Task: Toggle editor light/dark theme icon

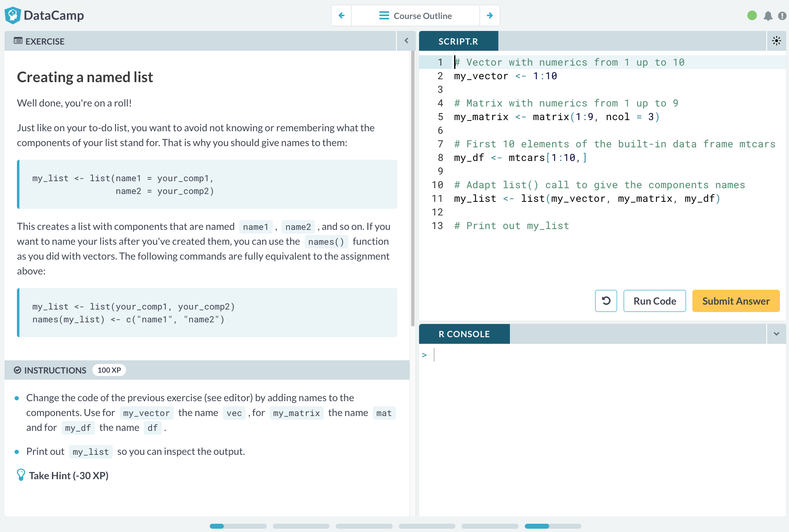Action: 776,41
